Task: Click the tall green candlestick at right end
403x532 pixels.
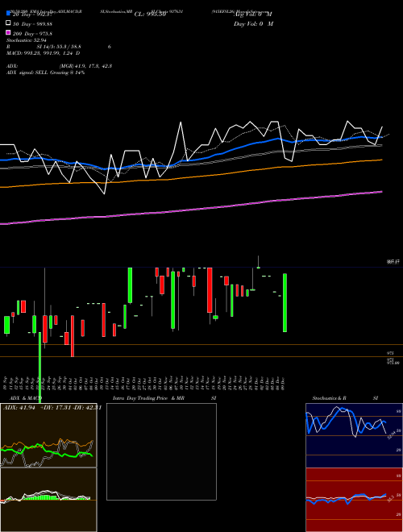Action: point(285,302)
